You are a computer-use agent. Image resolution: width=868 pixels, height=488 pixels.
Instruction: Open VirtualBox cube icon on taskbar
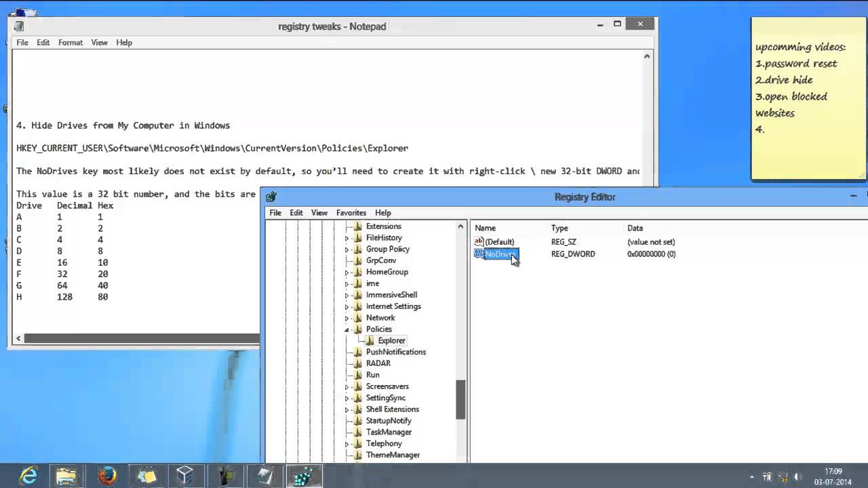click(x=185, y=476)
